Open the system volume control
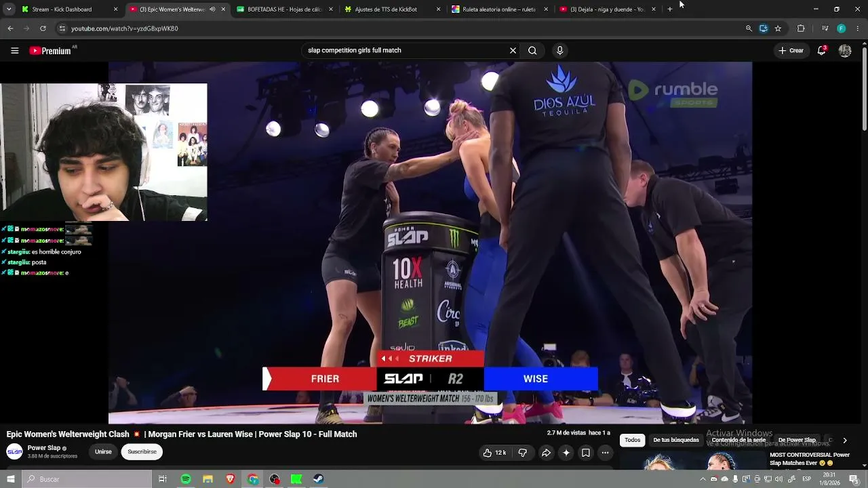Viewport: 868px width, 488px height. pos(780,479)
